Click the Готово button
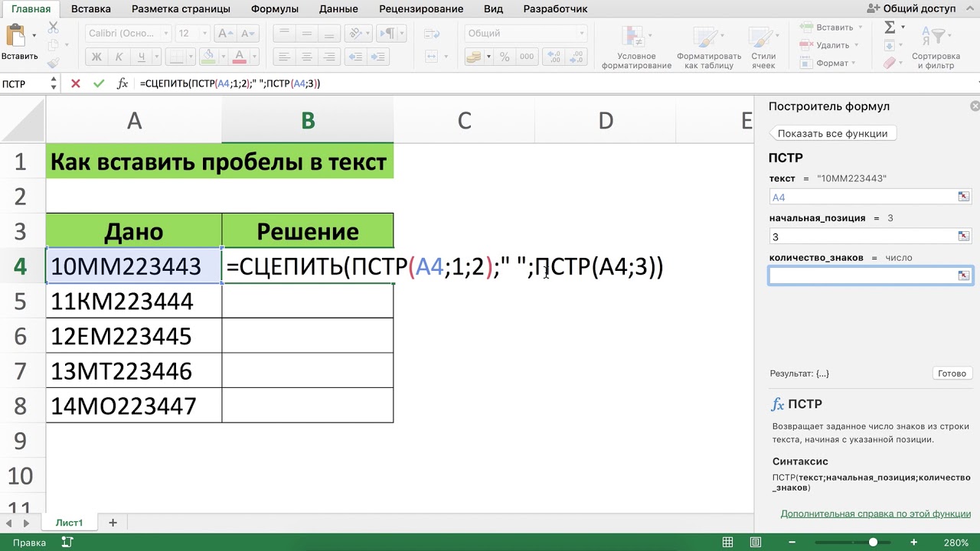980x551 pixels. pyautogui.click(x=952, y=373)
